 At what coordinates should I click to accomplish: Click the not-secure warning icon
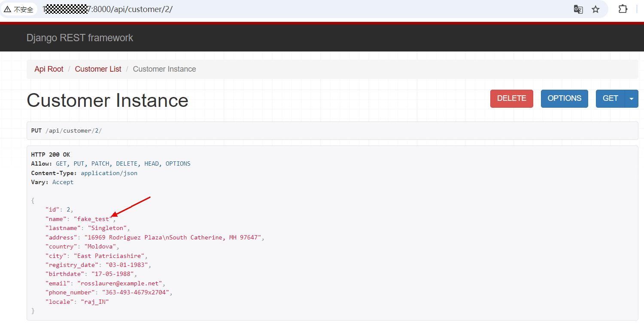8,9
